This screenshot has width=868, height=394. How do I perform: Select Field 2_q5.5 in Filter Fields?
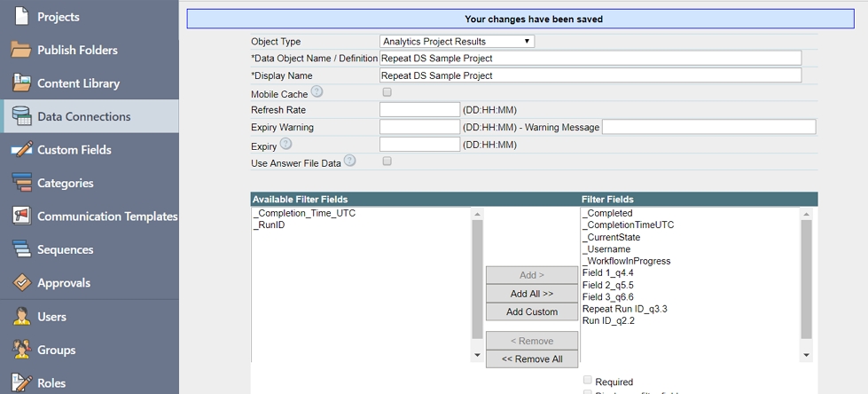(608, 286)
